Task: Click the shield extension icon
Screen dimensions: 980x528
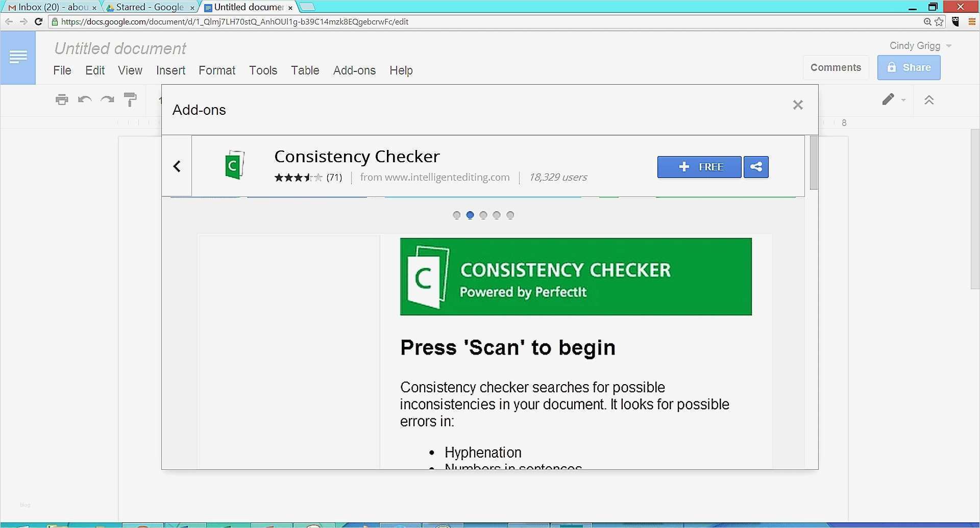Action: tap(955, 21)
